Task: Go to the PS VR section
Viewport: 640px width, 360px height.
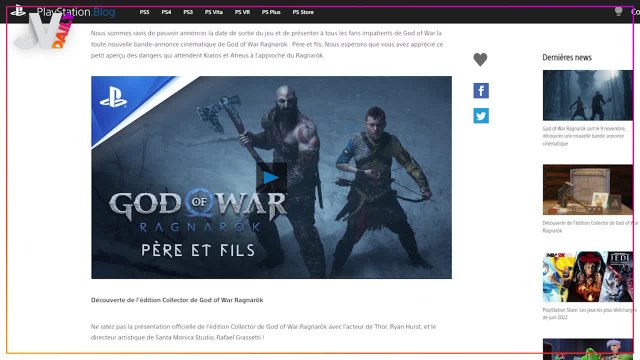Action: (242, 12)
